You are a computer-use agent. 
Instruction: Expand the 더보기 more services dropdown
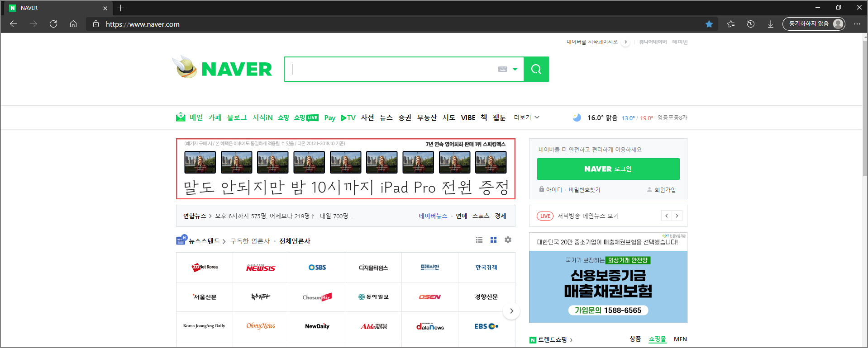point(526,118)
